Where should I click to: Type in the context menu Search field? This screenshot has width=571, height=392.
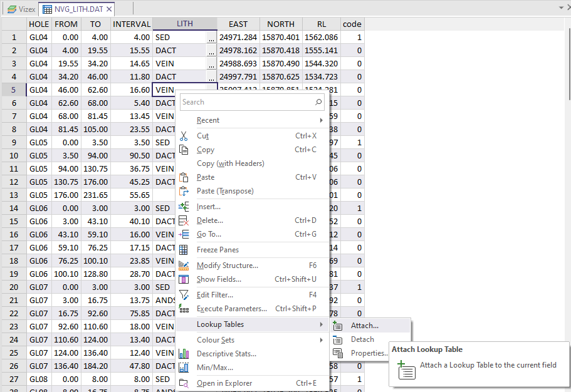tap(246, 102)
